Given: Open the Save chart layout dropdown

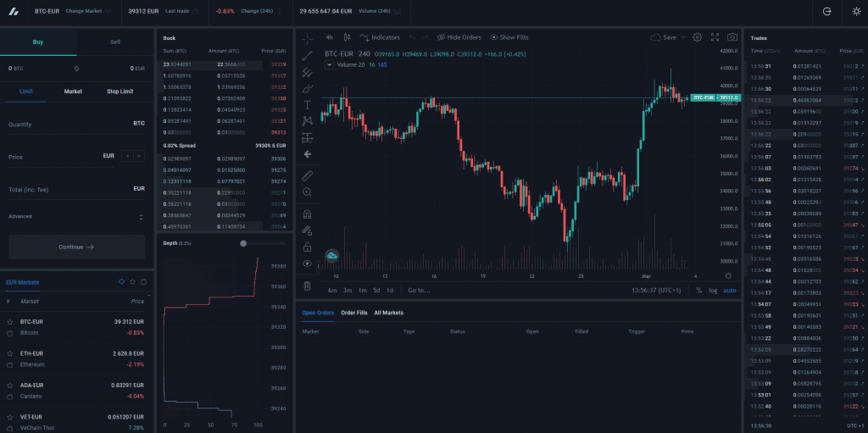Looking at the screenshot, I should pyautogui.click(x=666, y=37).
